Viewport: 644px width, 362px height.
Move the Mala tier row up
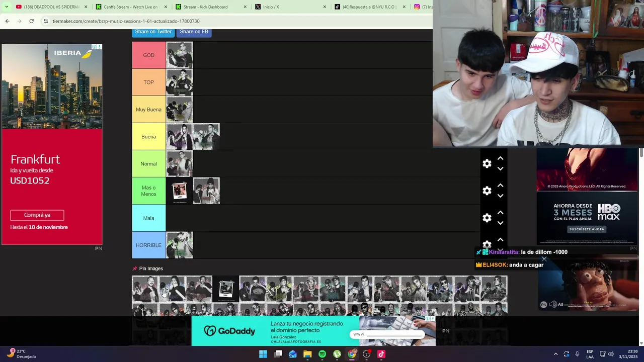(500, 213)
